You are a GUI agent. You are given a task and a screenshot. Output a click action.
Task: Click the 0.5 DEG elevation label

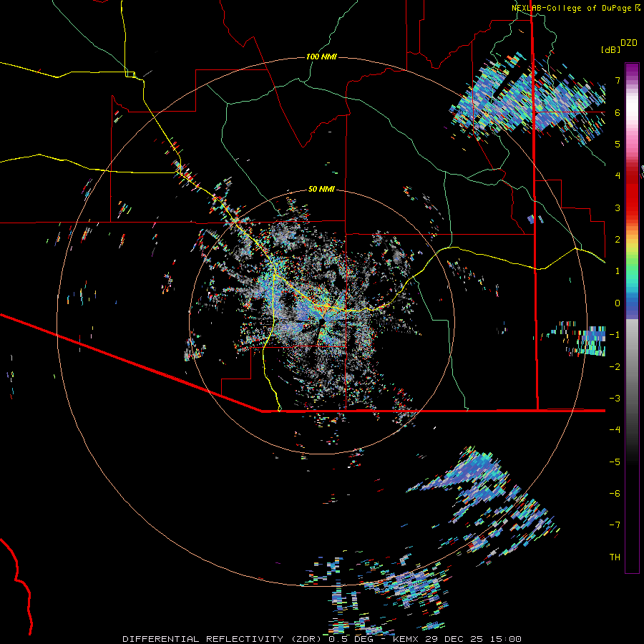coord(351,639)
